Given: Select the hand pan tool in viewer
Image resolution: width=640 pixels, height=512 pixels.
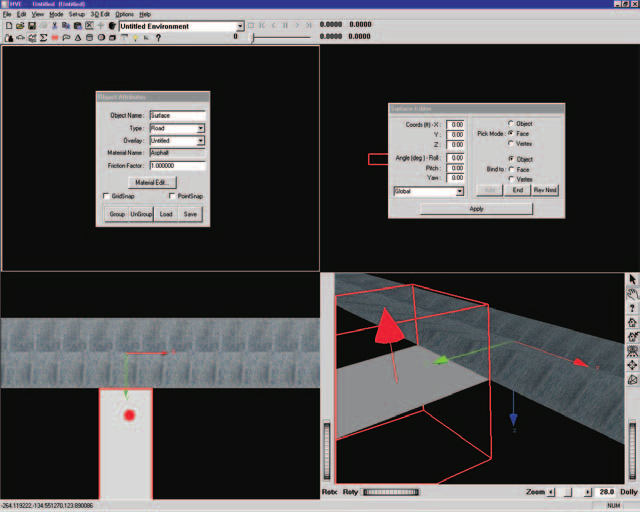Looking at the screenshot, I should [x=632, y=294].
